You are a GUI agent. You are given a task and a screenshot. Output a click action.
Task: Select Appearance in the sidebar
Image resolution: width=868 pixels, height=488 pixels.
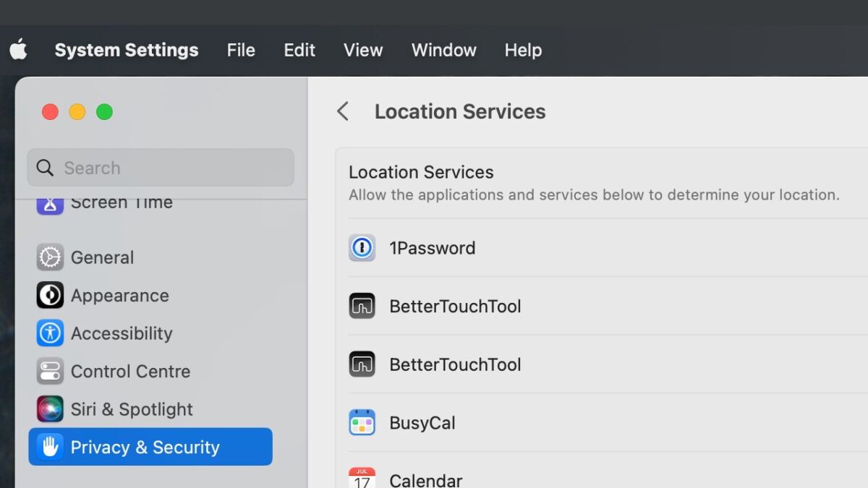(150, 295)
